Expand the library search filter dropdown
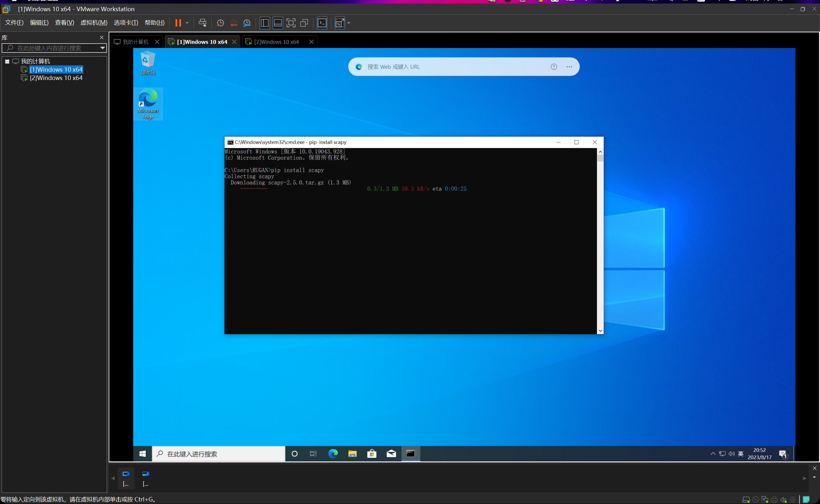 [103, 48]
